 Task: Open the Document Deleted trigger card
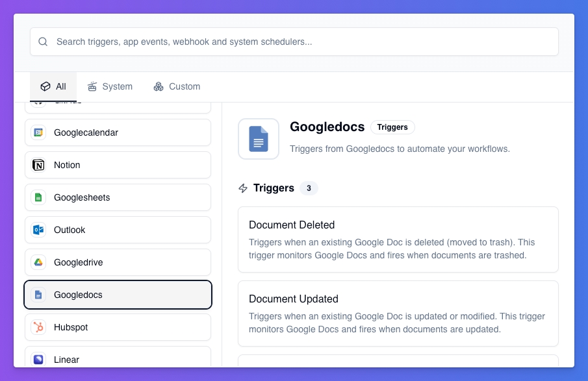tap(398, 240)
